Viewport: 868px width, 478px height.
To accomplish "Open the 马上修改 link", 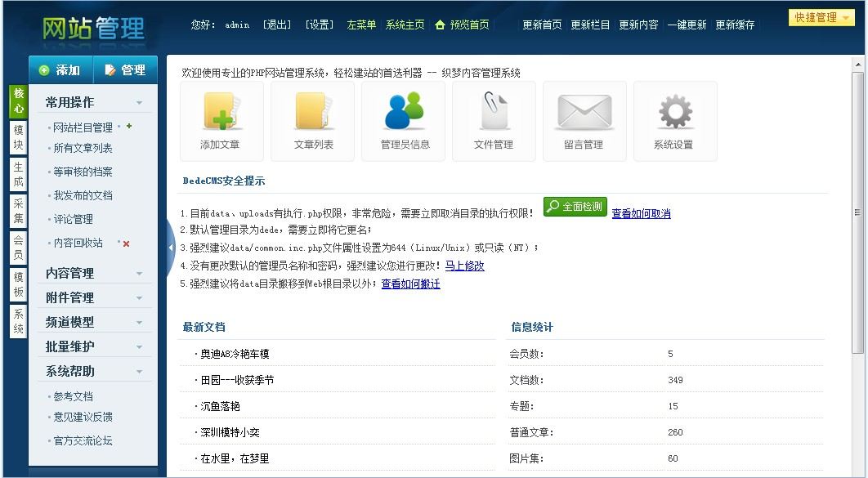I will tap(464, 266).
